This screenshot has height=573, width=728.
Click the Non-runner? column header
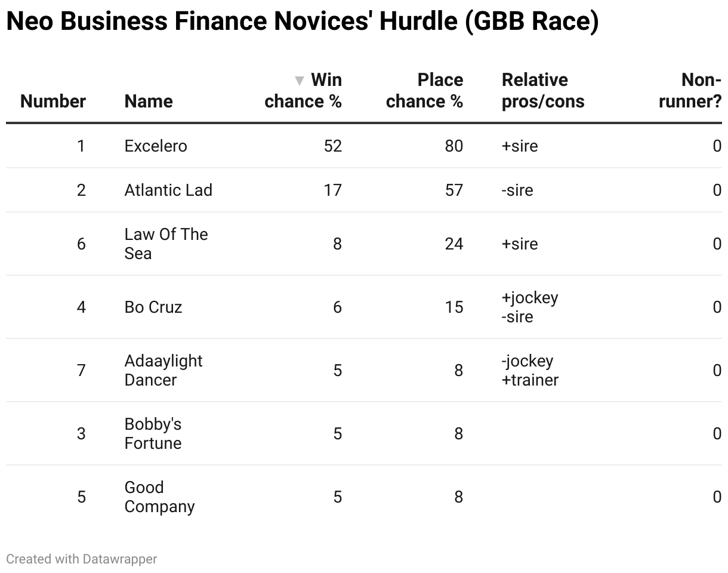(x=690, y=91)
